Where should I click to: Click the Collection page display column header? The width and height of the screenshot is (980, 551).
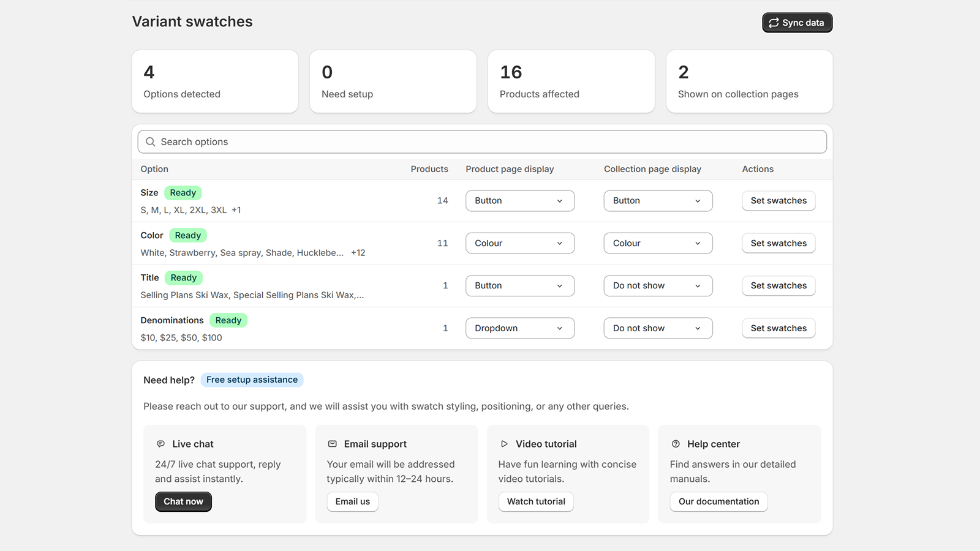(x=652, y=169)
